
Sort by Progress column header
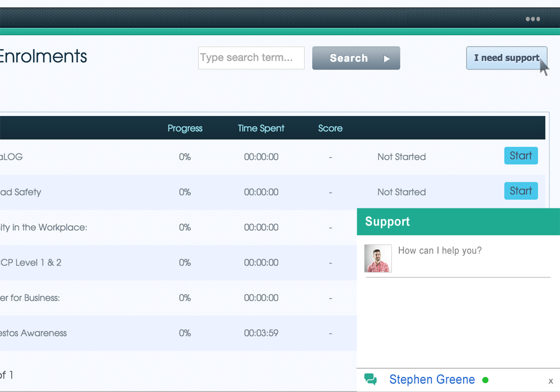pos(185,128)
